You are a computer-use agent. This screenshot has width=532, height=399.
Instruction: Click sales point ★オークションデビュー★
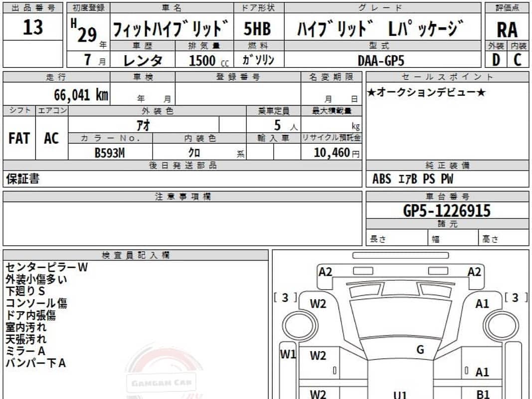click(426, 92)
